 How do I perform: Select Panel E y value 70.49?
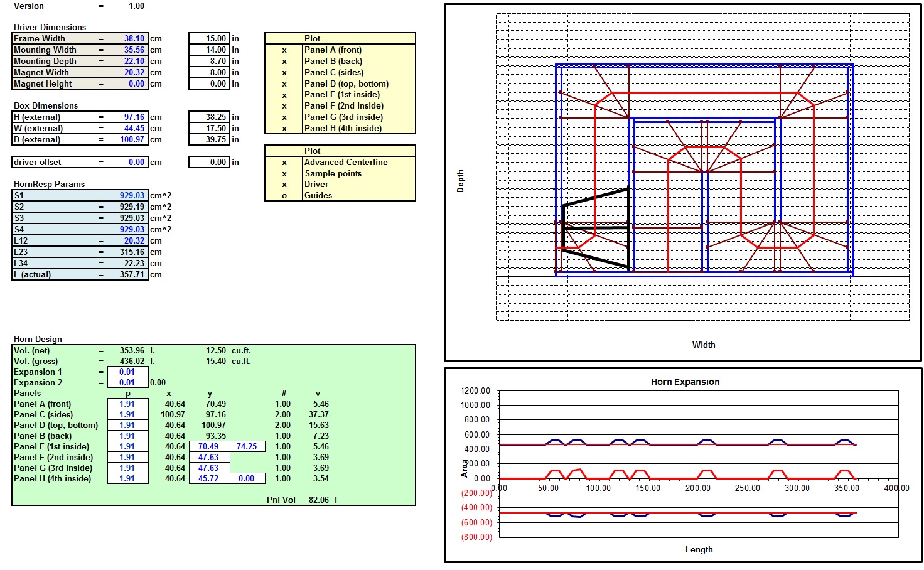[209, 446]
